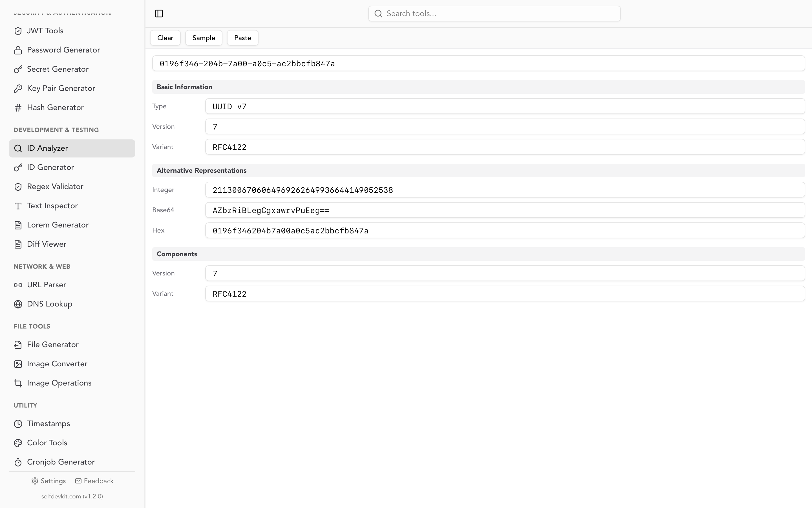
Task: Select ID Generator in sidebar
Action: pyautogui.click(x=72, y=167)
